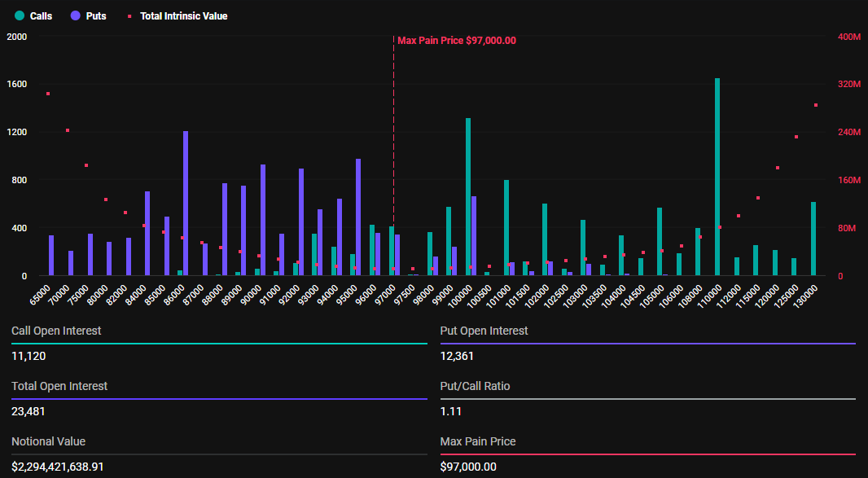This screenshot has width=868, height=478.
Task: Click the intrinsic value point above 65000 strike
Action: (48, 94)
